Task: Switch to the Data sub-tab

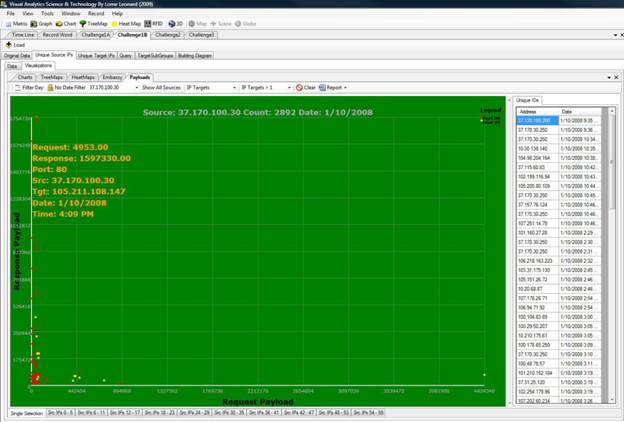Action: [12, 66]
